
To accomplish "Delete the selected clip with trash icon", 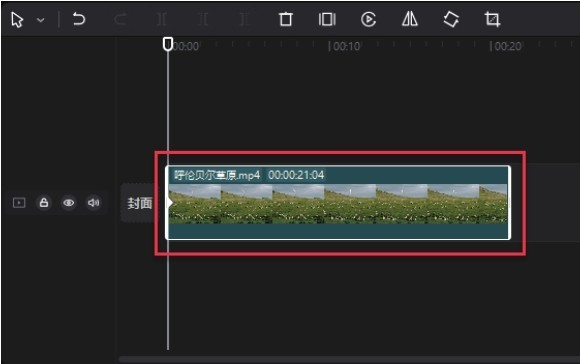I will [x=286, y=19].
